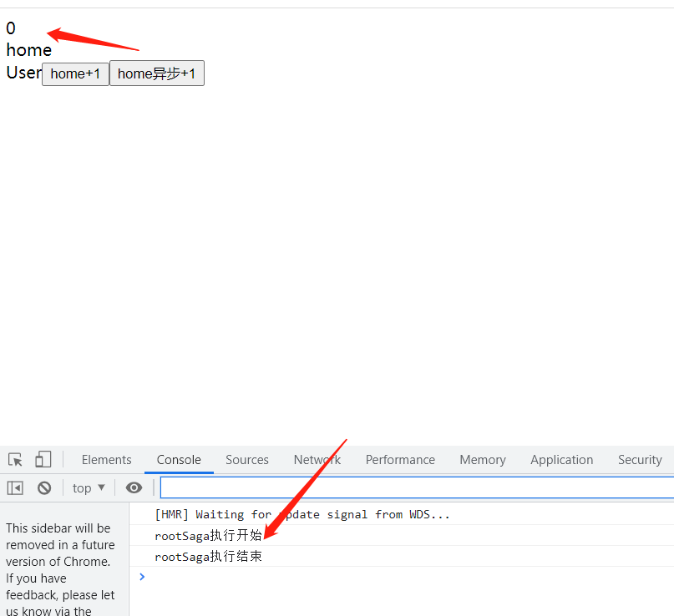Click the console prompt chevron
Viewport: 674px width, 616px height.
click(x=142, y=577)
